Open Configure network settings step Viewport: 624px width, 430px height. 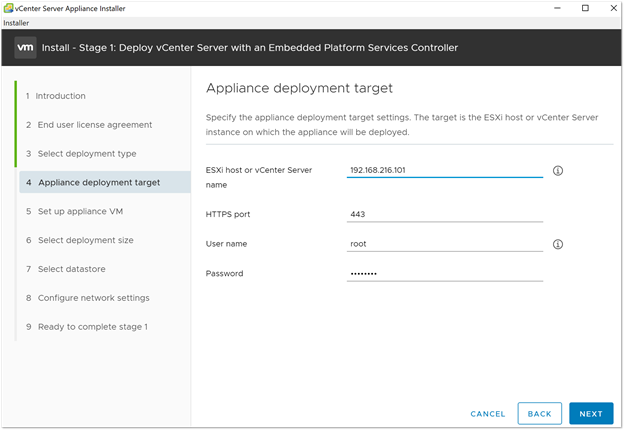click(x=93, y=298)
